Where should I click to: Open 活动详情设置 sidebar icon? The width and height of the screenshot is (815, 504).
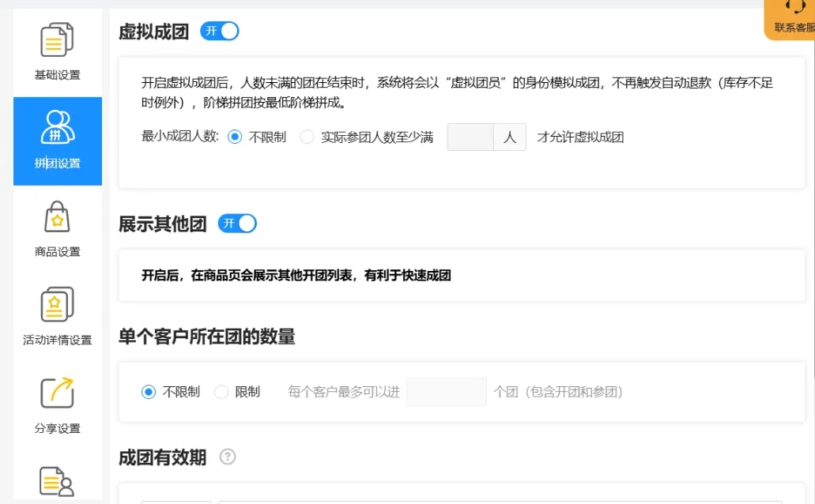click(x=57, y=304)
